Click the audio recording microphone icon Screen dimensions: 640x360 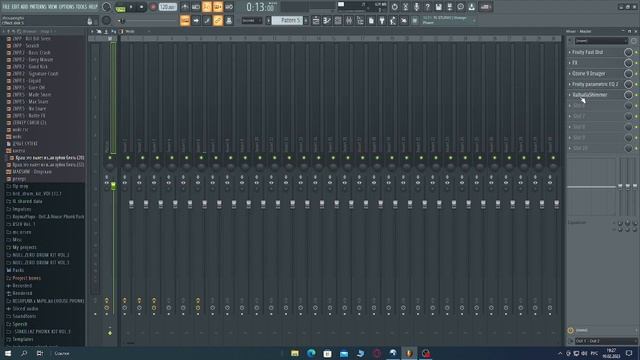pos(416,7)
